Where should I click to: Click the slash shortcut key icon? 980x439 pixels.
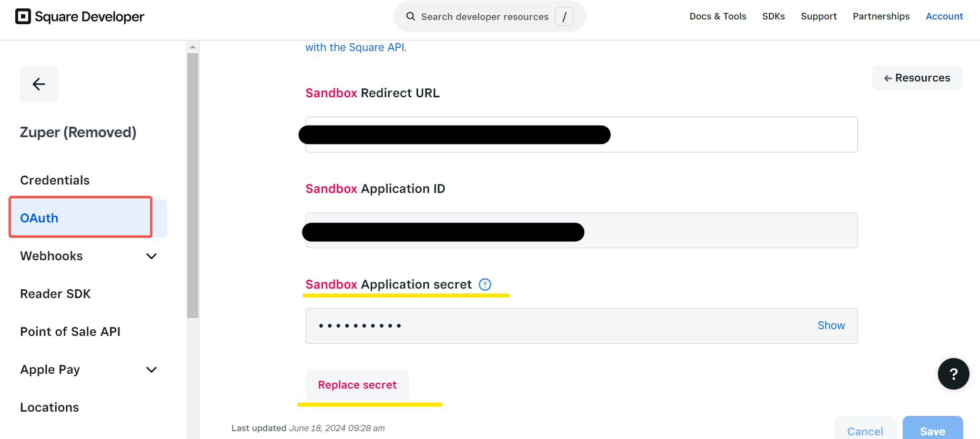(x=564, y=17)
